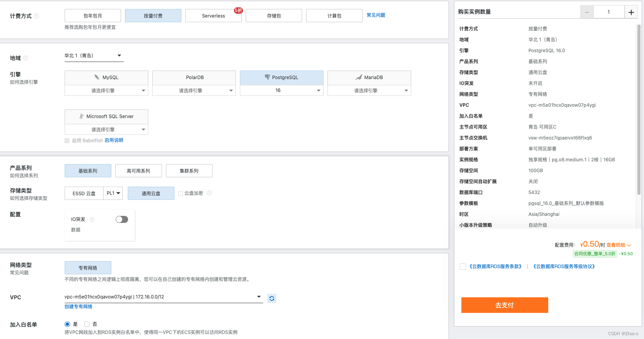
Task: Open the PL1 performance level dropdown
Action: coord(113,193)
